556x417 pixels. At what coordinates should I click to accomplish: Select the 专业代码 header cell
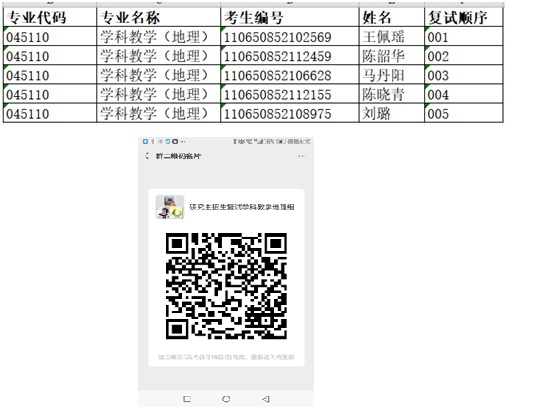(x=50, y=17)
